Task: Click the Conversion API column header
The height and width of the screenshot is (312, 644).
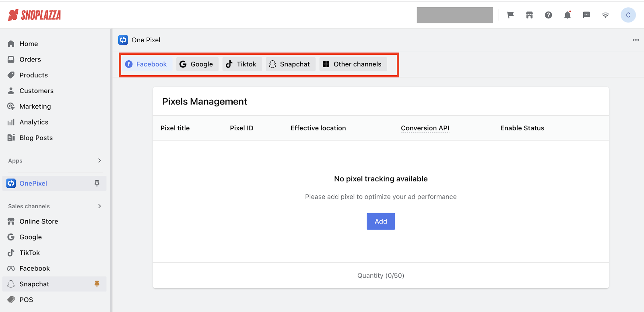Action: (425, 128)
